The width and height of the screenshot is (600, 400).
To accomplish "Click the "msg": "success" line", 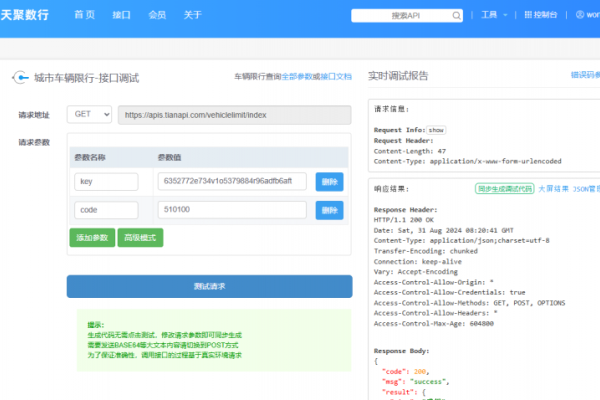I will (415, 382).
